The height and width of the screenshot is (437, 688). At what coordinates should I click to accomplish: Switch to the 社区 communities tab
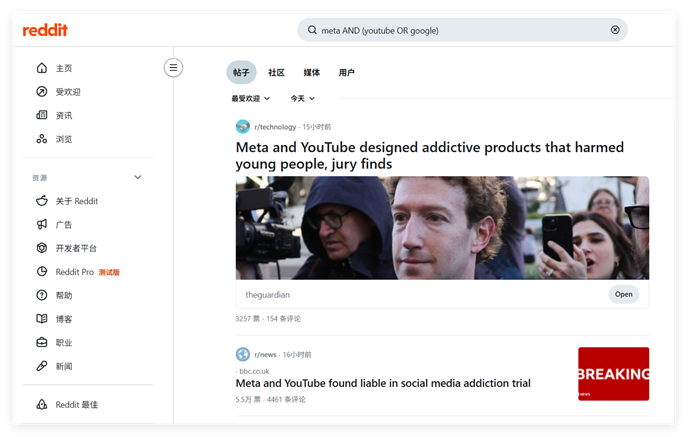[276, 73]
